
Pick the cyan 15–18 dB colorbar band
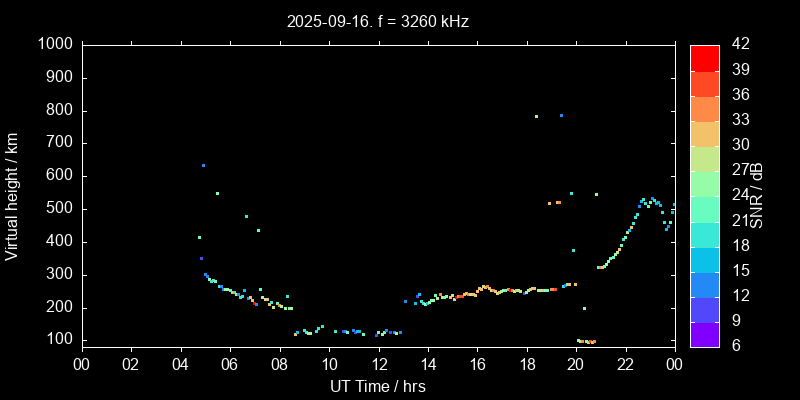pyautogui.click(x=705, y=259)
